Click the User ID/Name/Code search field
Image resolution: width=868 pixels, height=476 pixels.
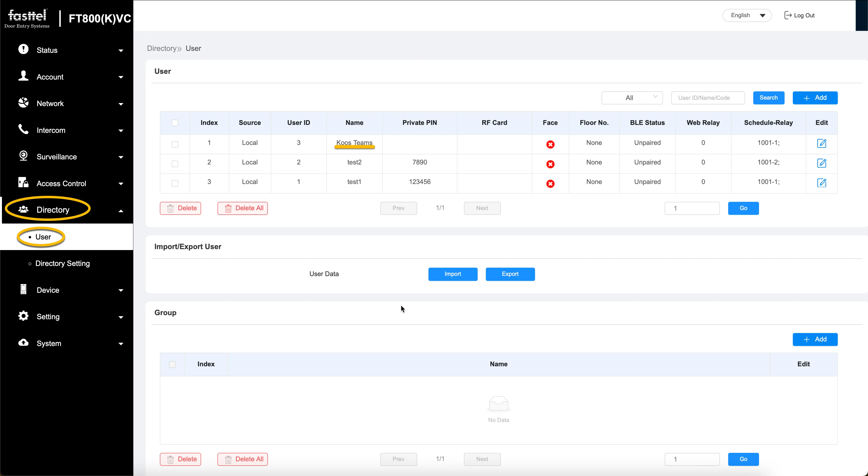tap(708, 98)
